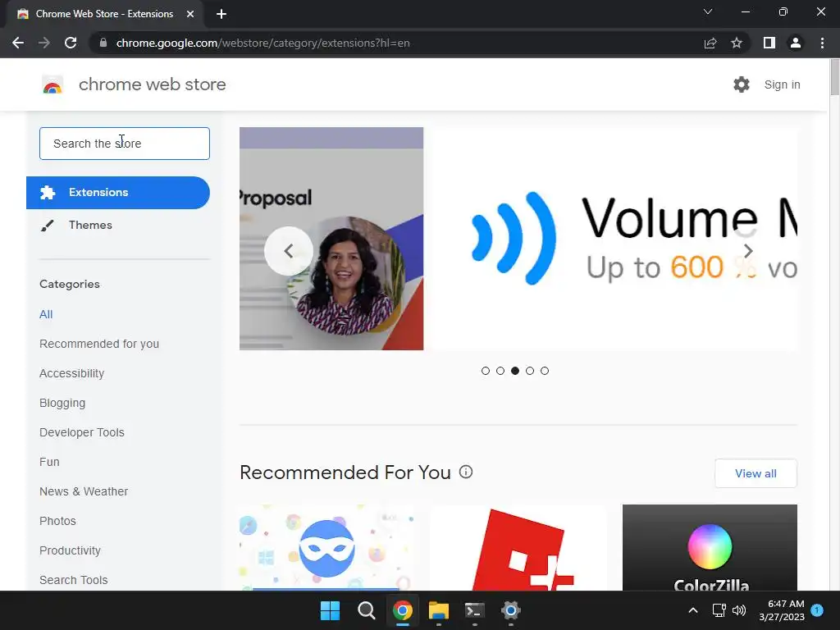Open Recommended for you category
This screenshot has height=630, width=840.
click(99, 344)
